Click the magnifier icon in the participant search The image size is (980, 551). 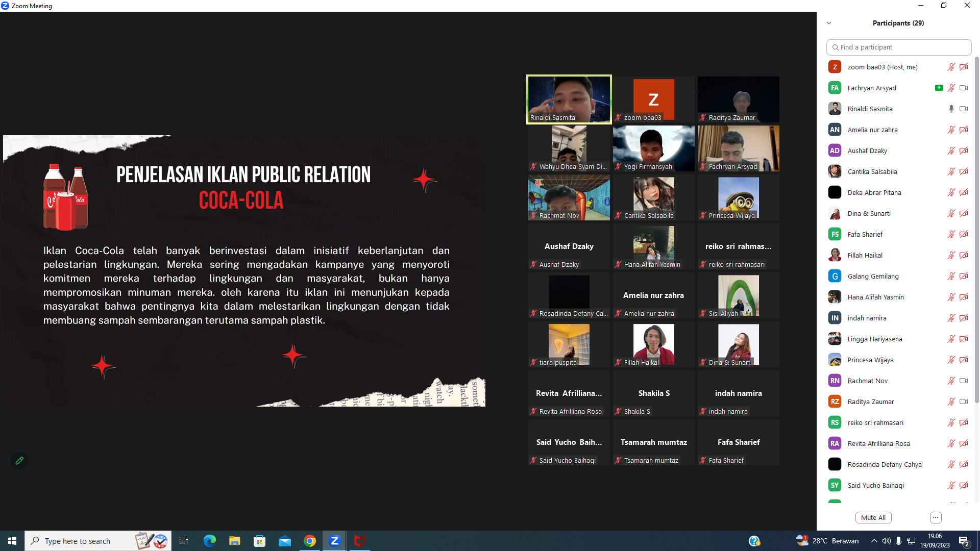pyautogui.click(x=836, y=47)
